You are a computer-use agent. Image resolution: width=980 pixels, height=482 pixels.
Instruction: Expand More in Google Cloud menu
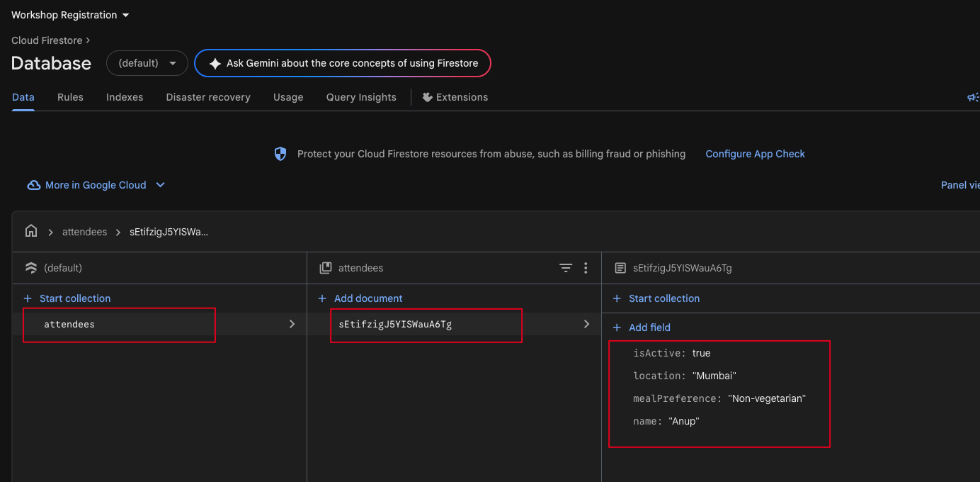click(96, 185)
